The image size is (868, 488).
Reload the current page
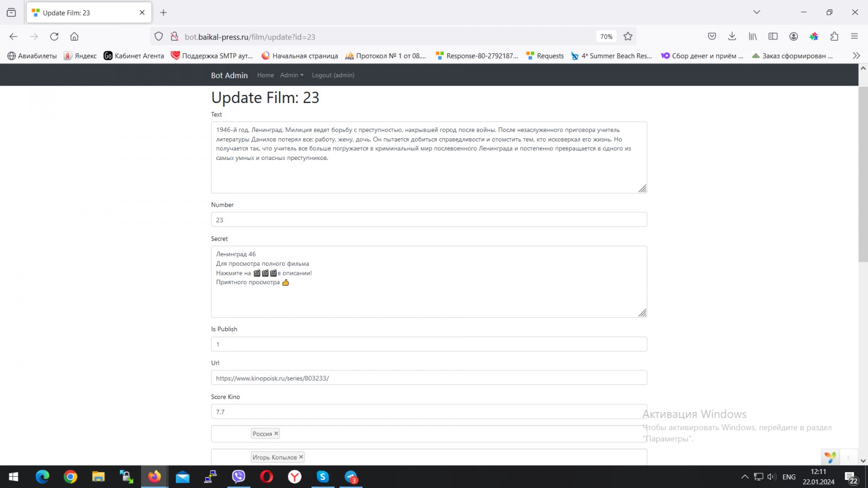54,36
